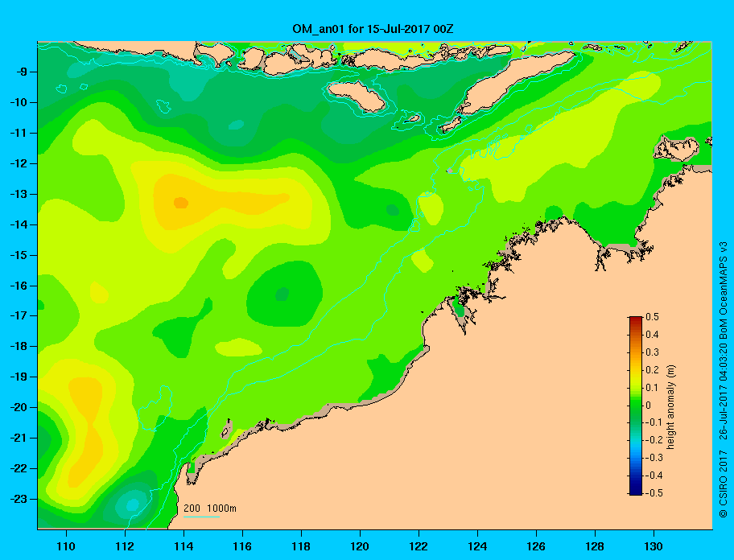Click the '124' longitude axis label
This screenshot has width=734, height=560.
(x=477, y=546)
